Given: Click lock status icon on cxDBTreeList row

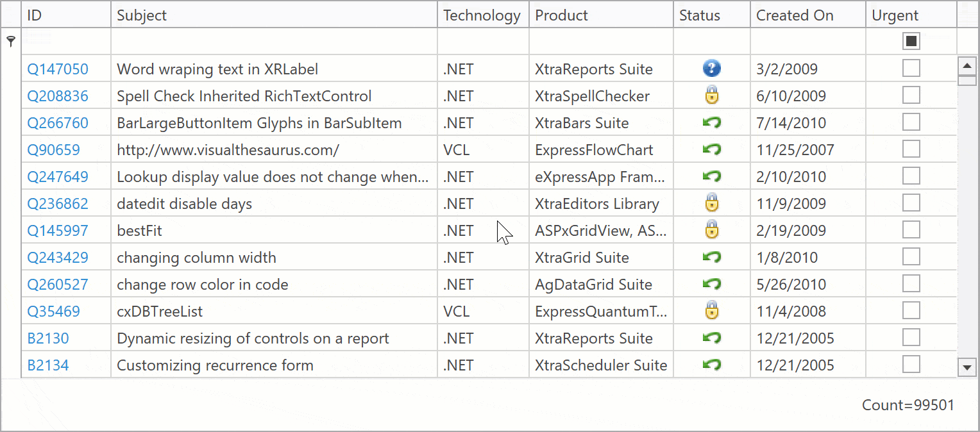Looking at the screenshot, I should [711, 311].
